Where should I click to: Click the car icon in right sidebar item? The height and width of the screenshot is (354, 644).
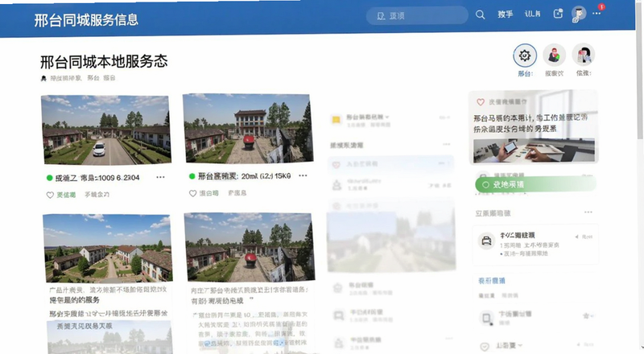coord(486,241)
